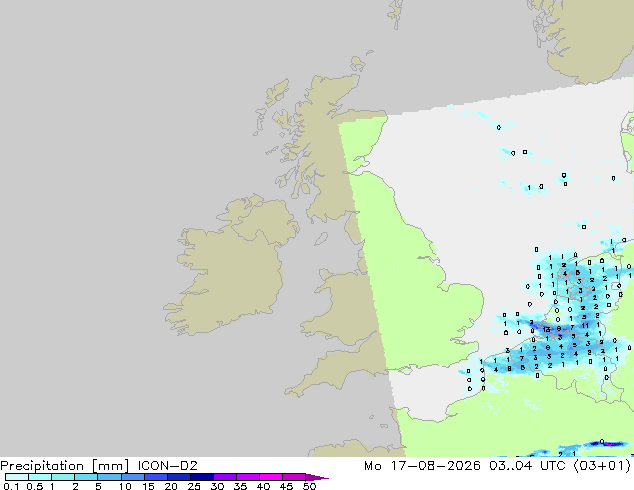This screenshot has width=634, height=490.
Task: Click the Norway landmass at top right
Action: pyautogui.click(x=586, y=38)
